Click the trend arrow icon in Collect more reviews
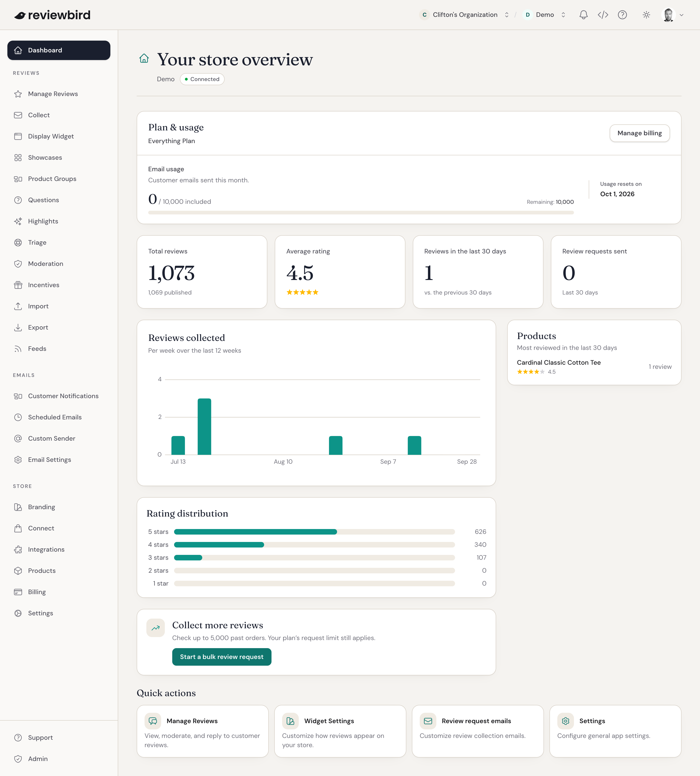Screen dimensions: 700x776 pyautogui.click(x=155, y=628)
